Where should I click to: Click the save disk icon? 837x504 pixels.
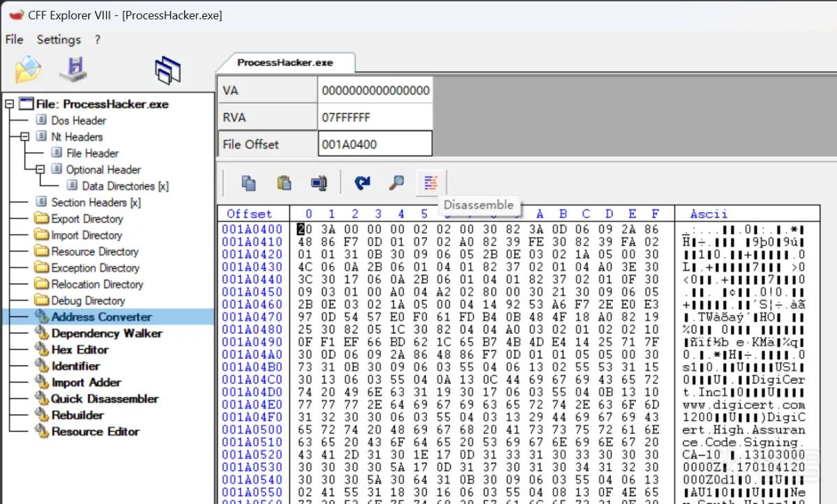(x=73, y=68)
